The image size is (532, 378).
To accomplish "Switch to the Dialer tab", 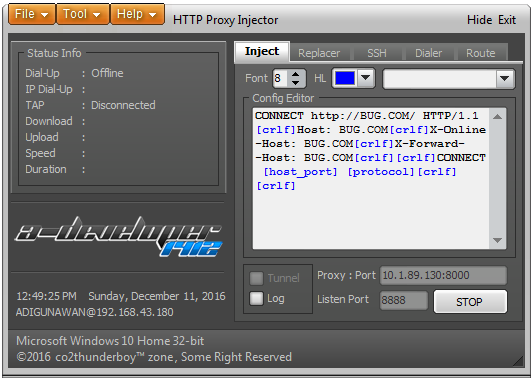I will 428,53.
